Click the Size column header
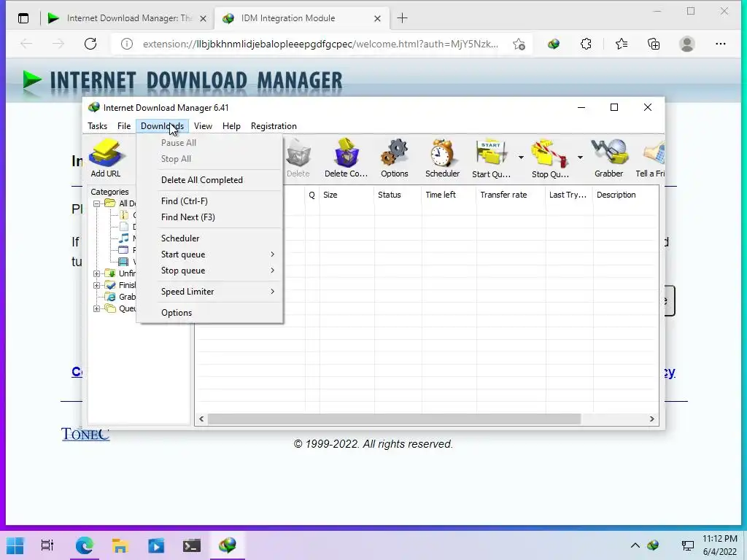The height and width of the screenshot is (560, 747). click(347, 195)
